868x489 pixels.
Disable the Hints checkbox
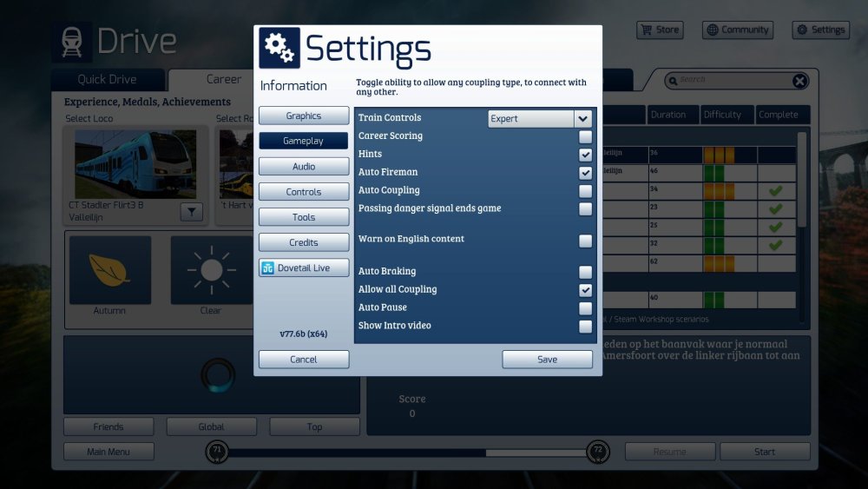click(586, 155)
